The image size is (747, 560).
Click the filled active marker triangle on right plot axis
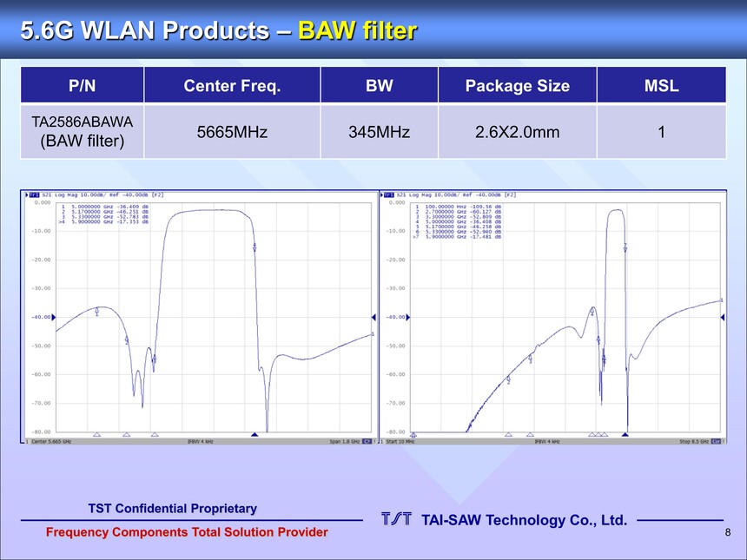626,433
